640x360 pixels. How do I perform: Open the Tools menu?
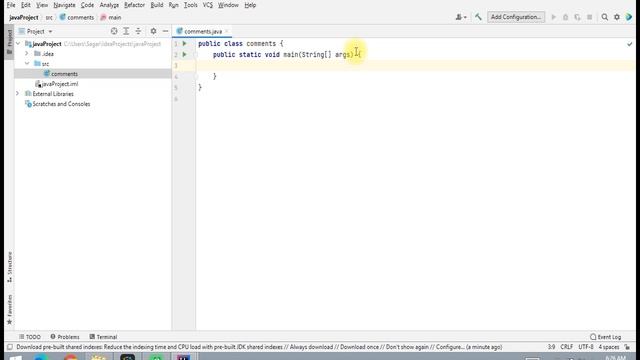(x=190, y=5)
